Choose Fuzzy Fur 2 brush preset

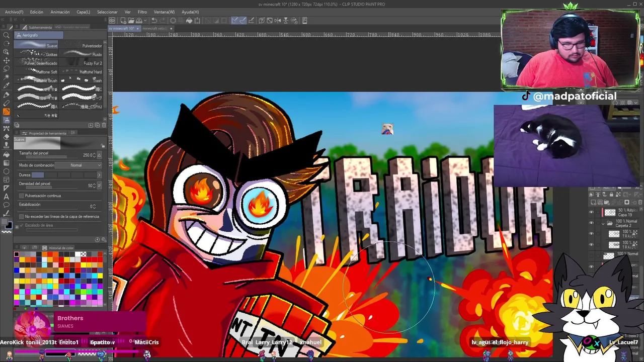81,63
